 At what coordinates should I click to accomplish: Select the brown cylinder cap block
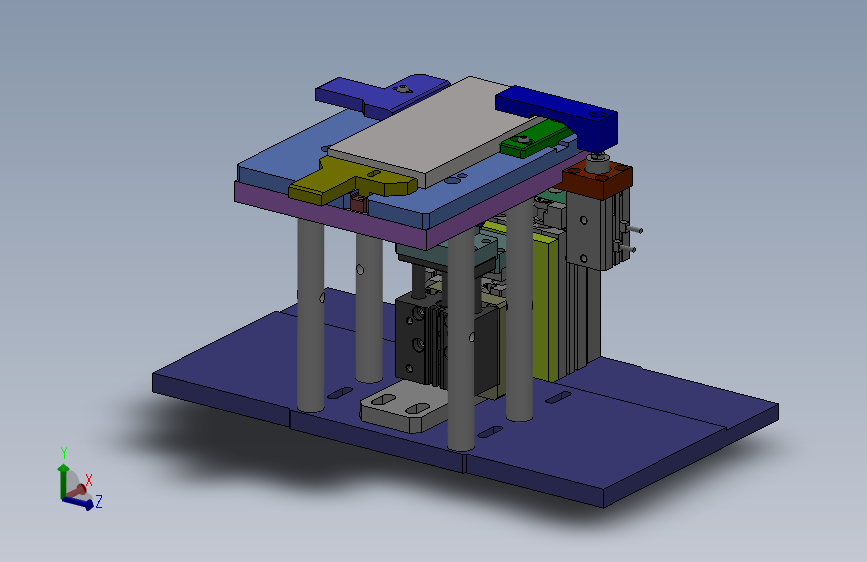coord(597,180)
